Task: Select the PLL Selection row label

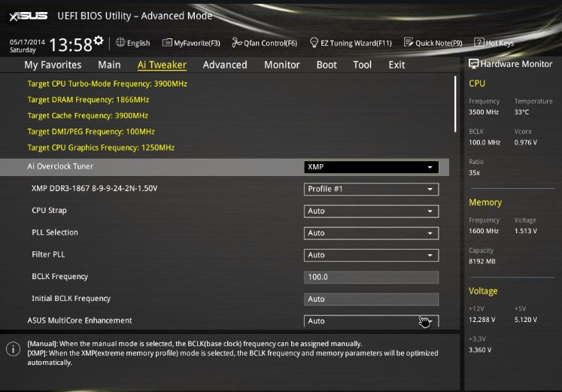Action: [x=55, y=232]
